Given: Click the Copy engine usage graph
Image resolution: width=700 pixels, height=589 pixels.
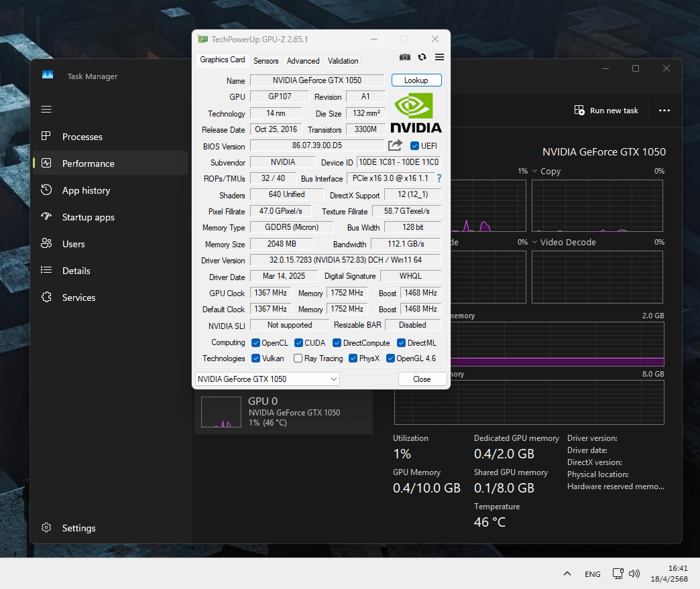Looking at the screenshot, I should pos(597,206).
